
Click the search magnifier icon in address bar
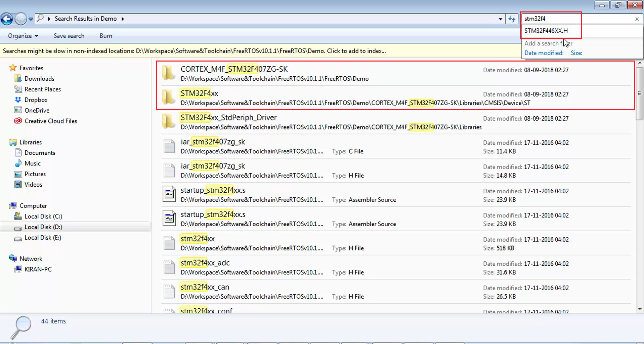(x=40, y=18)
